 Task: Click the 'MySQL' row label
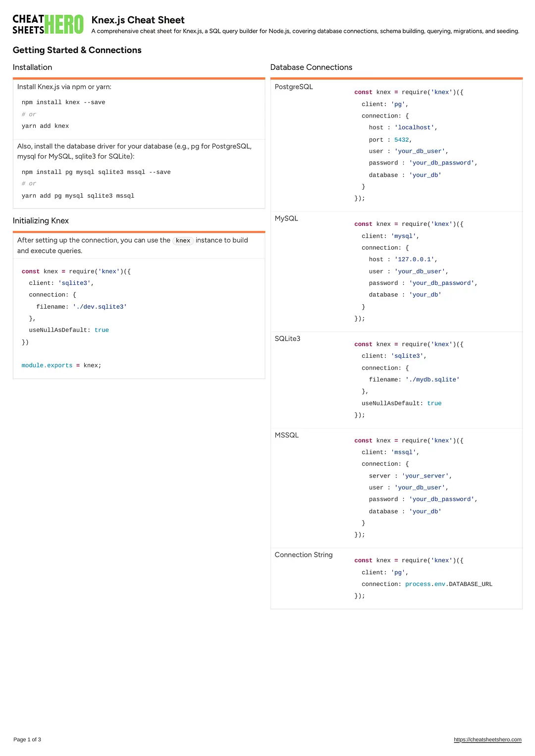coord(286,218)
